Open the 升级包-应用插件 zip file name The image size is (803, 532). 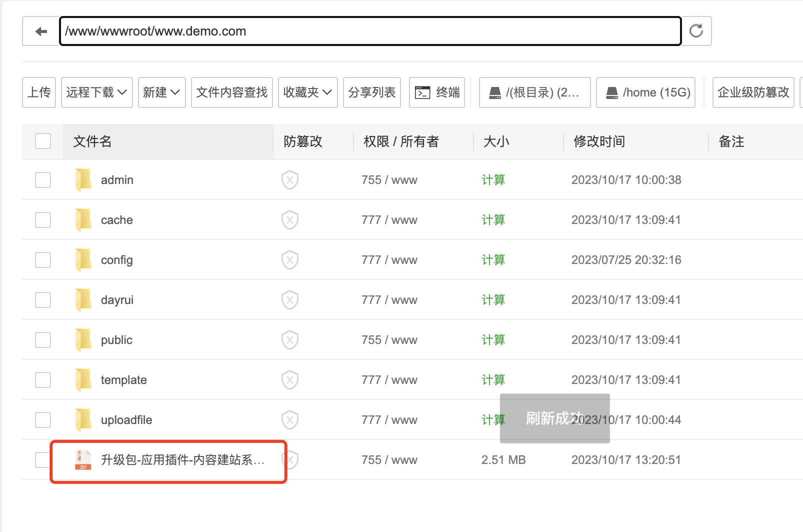tap(183, 460)
